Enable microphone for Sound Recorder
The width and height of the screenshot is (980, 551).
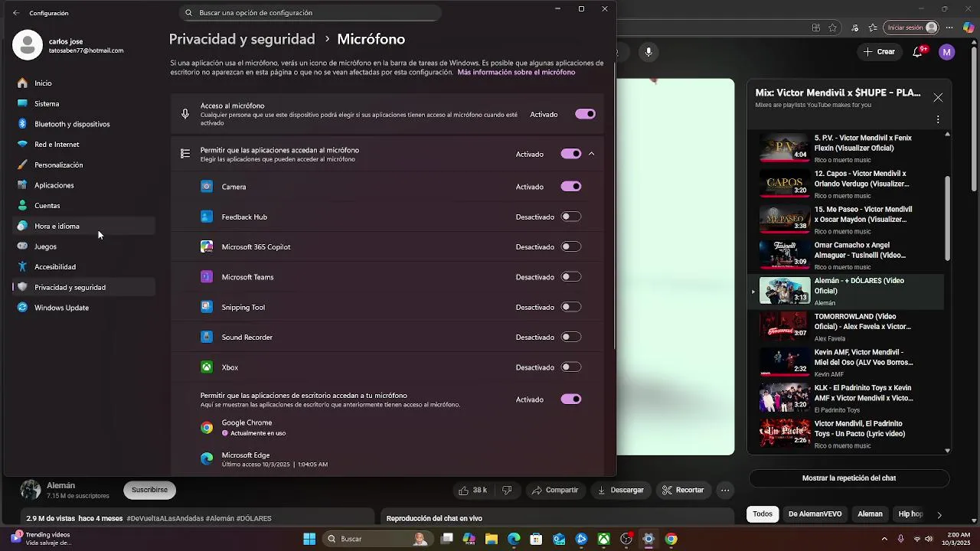pyautogui.click(x=571, y=337)
